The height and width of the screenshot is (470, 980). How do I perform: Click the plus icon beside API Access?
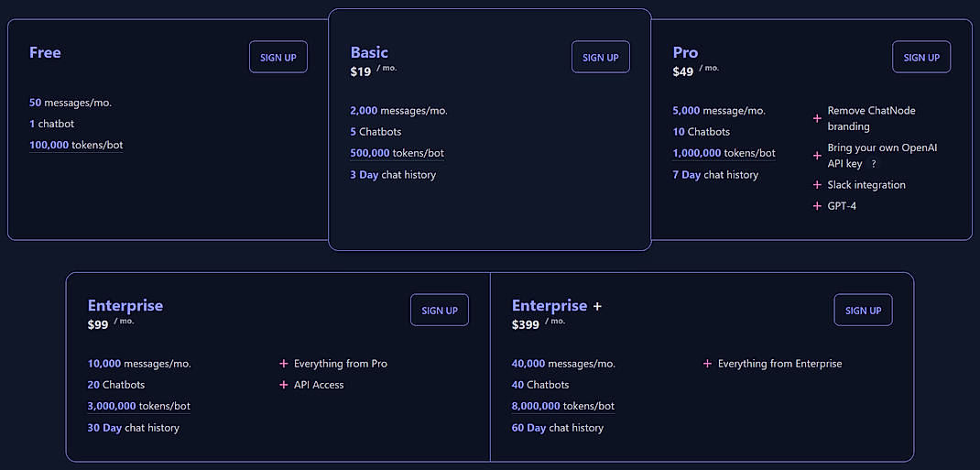284,385
